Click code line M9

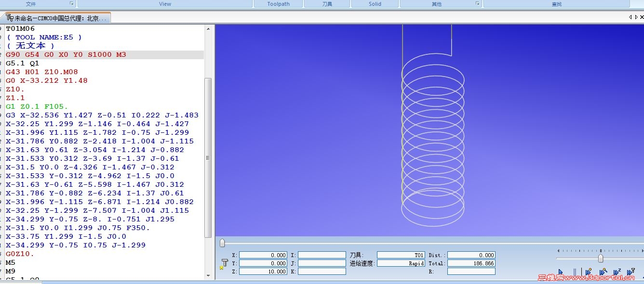coord(11,271)
